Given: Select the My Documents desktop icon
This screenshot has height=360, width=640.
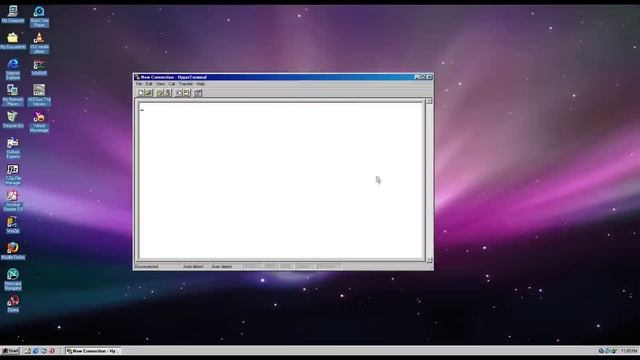Looking at the screenshot, I should (13, 41).
